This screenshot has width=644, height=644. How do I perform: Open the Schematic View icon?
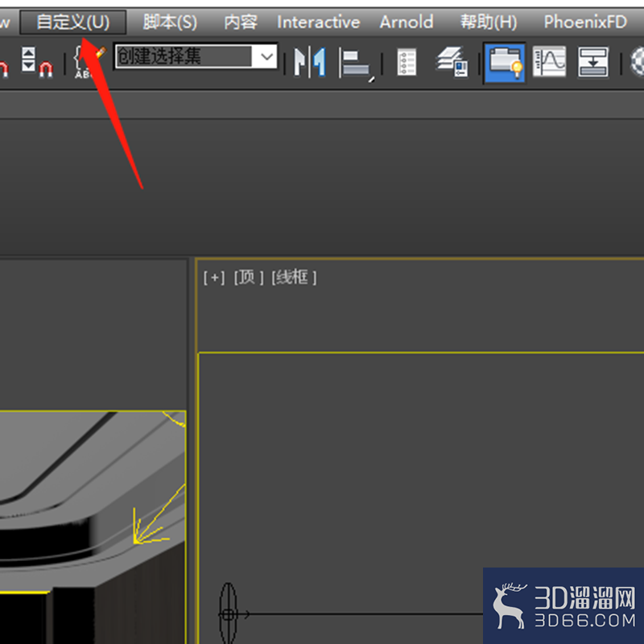tap(593, 62)
